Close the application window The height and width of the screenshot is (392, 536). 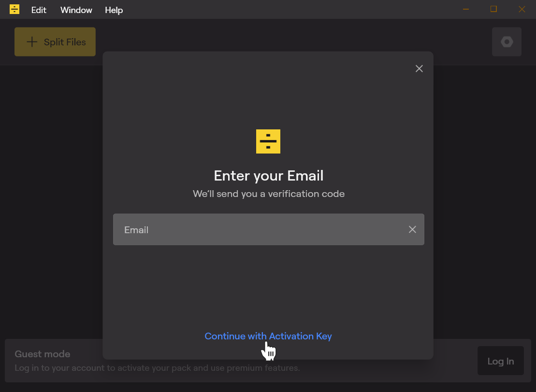pos(522,9)
